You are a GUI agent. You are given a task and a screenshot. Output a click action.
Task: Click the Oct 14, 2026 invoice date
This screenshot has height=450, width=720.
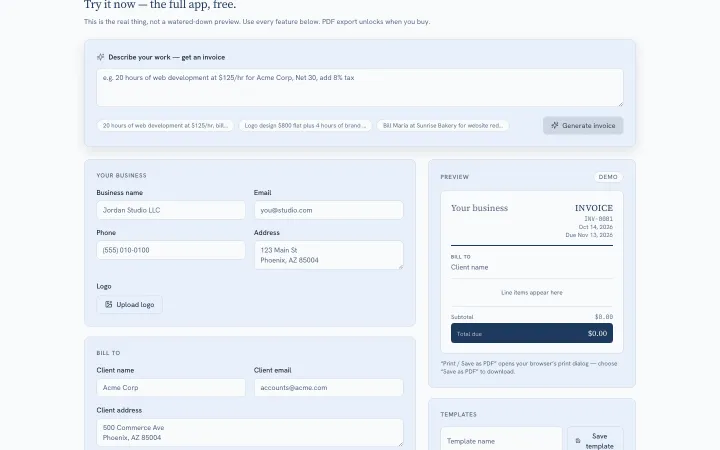click(596, 227)
